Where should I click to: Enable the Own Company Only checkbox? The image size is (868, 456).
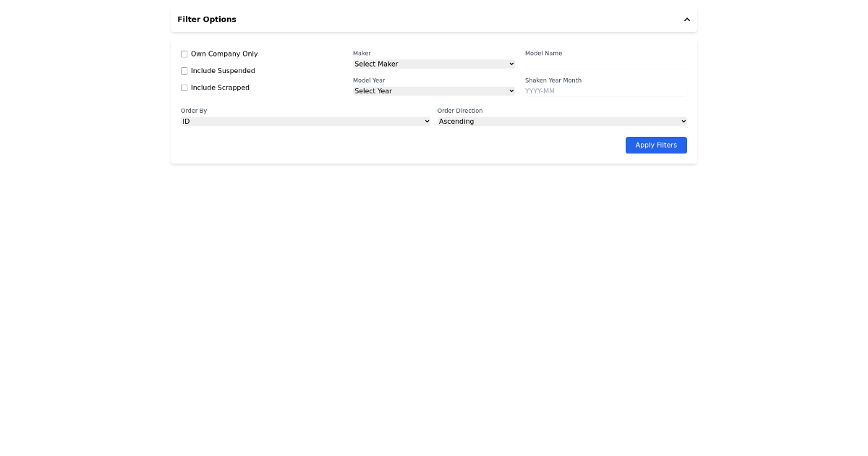click(184, 54)
